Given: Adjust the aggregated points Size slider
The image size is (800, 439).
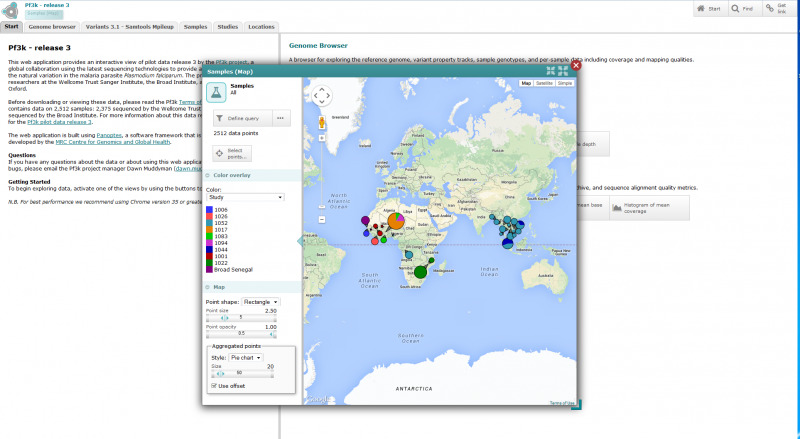Looking at the screenshot, I should point(220,374).
